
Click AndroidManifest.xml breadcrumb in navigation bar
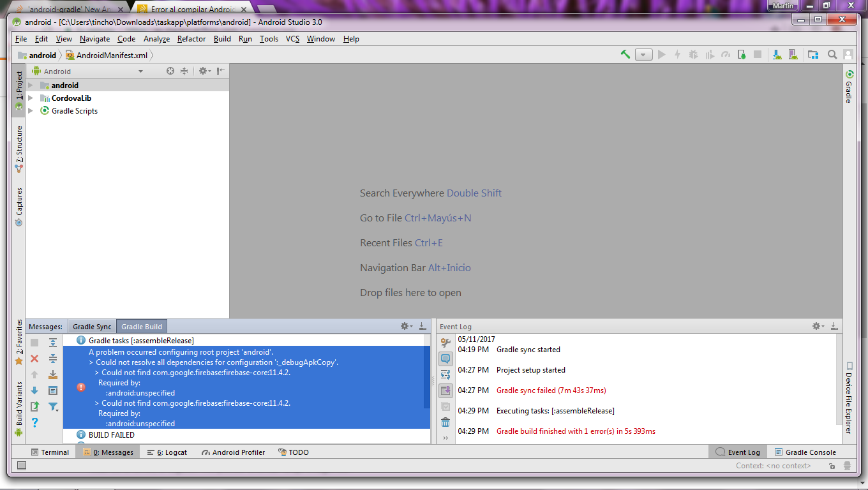point(107,56)
